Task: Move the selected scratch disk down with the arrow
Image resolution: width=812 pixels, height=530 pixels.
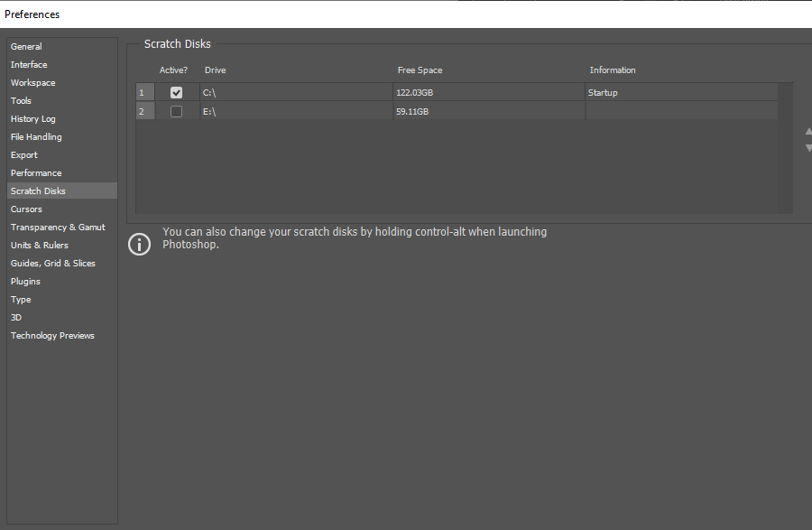Action: 808,148
